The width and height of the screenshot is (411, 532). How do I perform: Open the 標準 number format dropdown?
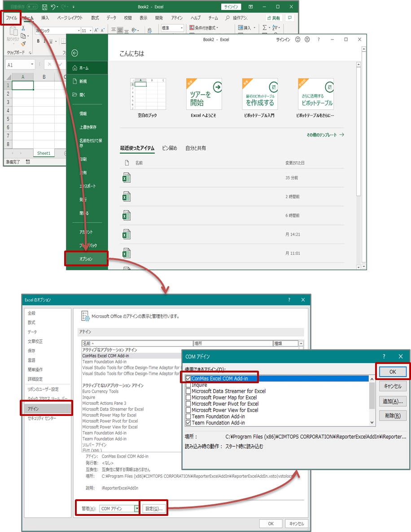[182, 28]
